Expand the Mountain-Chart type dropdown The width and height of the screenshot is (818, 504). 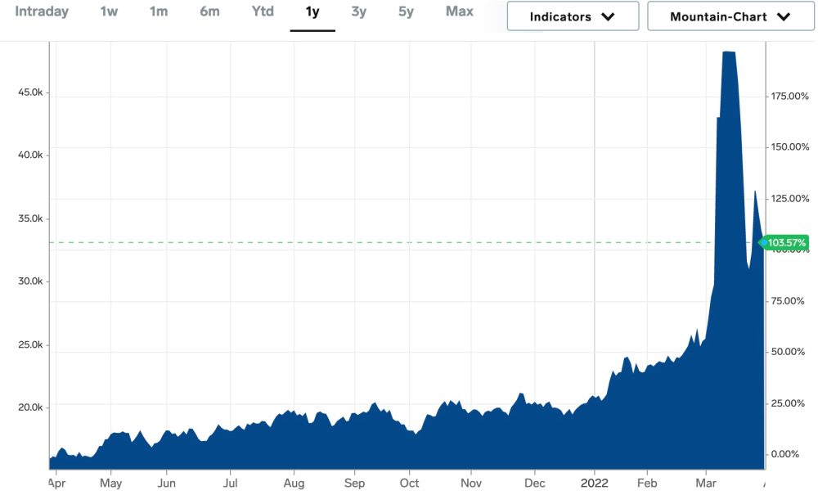730,16
